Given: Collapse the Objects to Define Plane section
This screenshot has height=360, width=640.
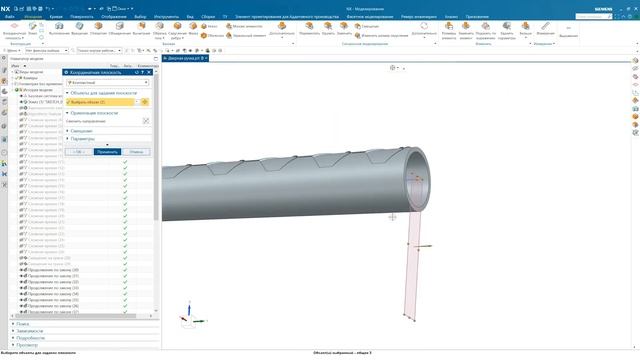Looking at the screenshot, I should 67,93.
